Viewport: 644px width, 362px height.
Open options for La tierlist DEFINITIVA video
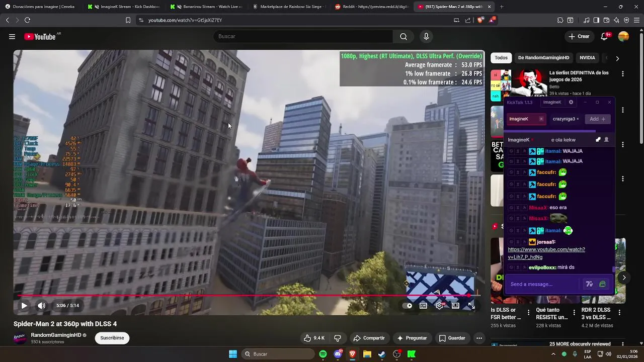(623, 73)
